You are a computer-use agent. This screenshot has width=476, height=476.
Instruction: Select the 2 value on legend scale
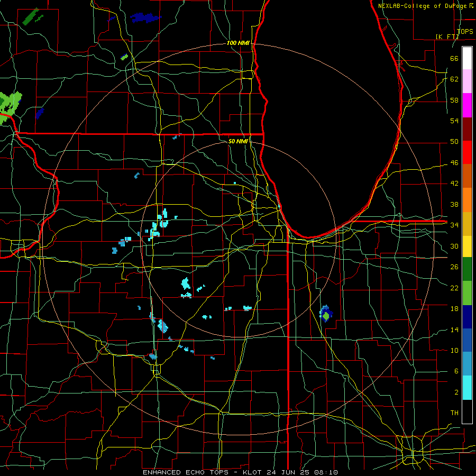point(456,392)
